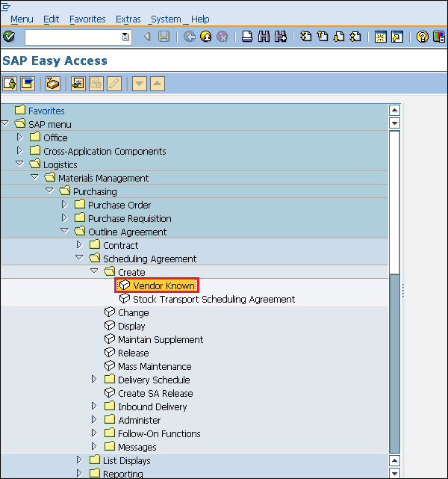The width and height of the screenshot is (448, 479).
Task: Open the Extras menu
Action: click(x=128, y=19)
